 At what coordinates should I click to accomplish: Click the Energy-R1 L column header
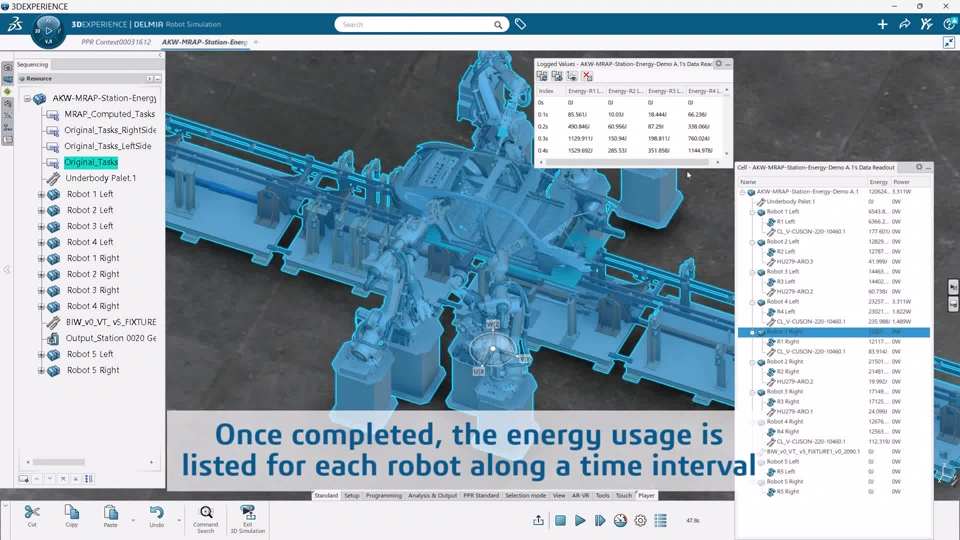(586, 91)
